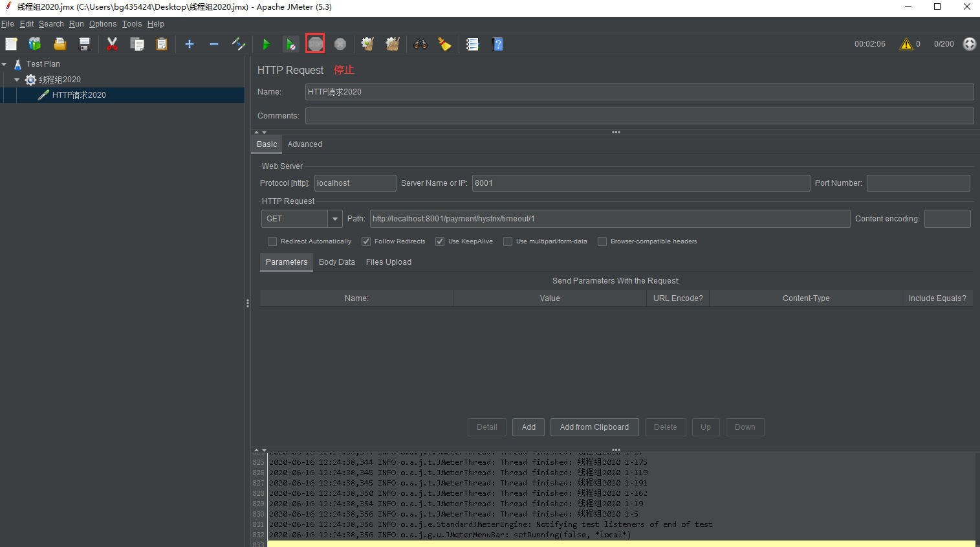Click the Port Number input field
This screenshot has width=980, height=547.
tap(919, 183)
